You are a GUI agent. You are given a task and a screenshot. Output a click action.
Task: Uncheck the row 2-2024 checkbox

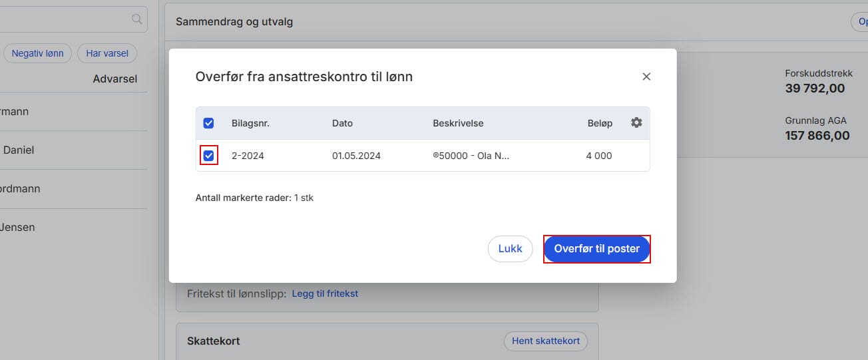[208, 156]
